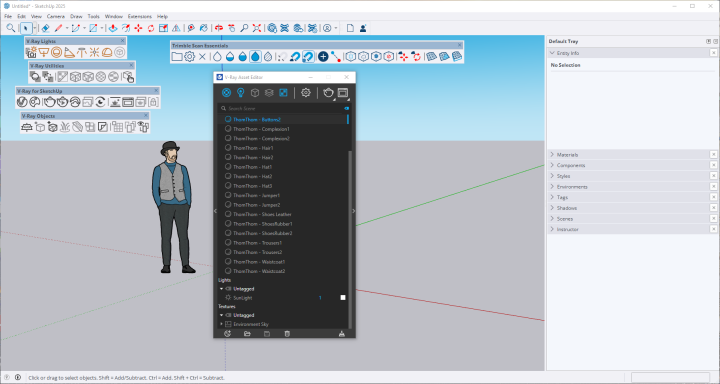Viewport: 720px width, 384px height.
Task: Toggle V-Ray lock camera orientation icon
Action: pos(153,102)
